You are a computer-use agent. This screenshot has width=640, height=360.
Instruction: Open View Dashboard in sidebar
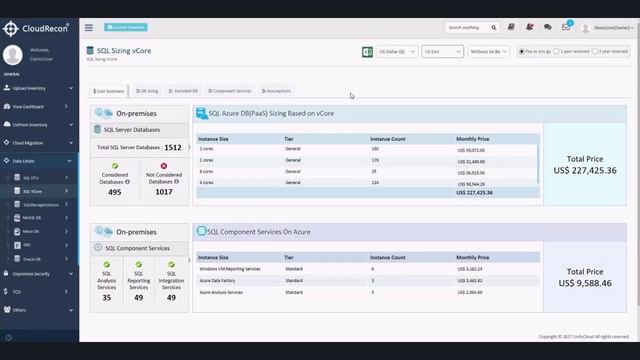(39, 107)
